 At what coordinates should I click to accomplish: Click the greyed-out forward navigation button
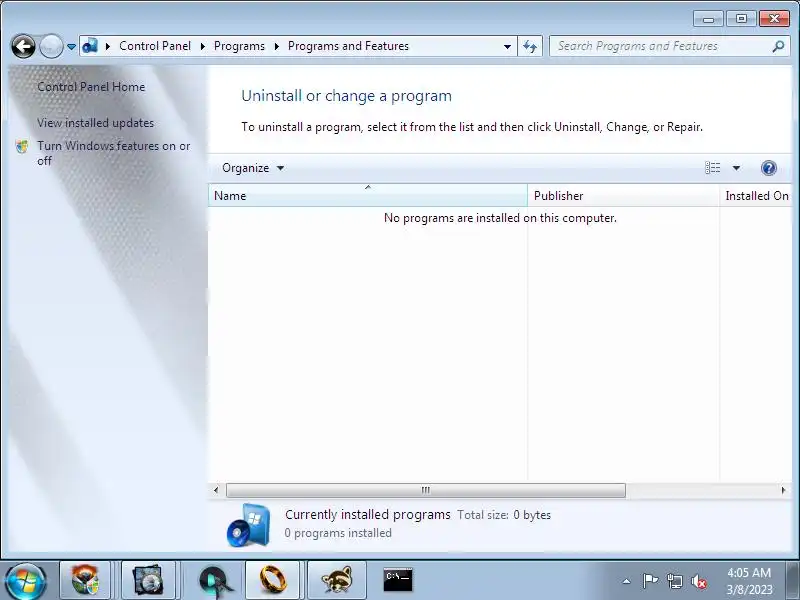(51, 46)
